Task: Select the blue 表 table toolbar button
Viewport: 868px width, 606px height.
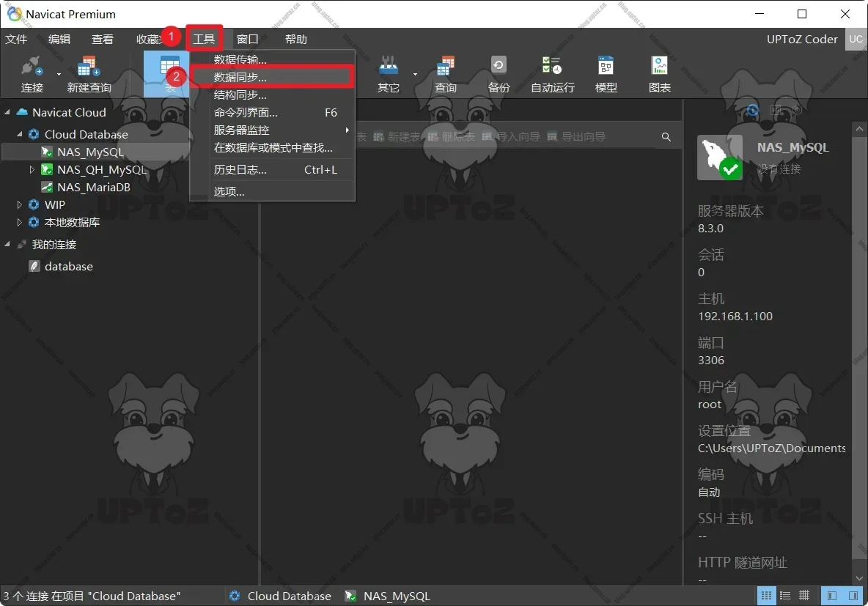Action: point(166,73)
